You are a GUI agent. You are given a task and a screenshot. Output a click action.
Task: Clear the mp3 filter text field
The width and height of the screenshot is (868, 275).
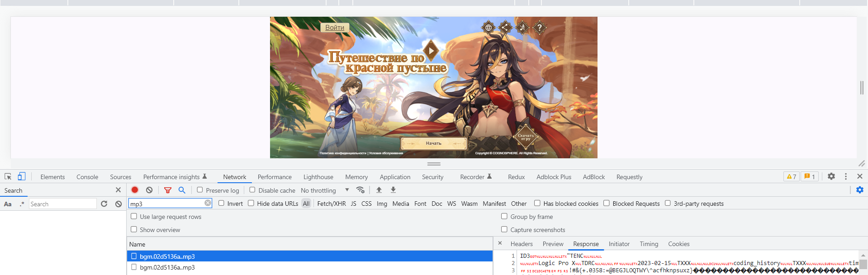208,203
